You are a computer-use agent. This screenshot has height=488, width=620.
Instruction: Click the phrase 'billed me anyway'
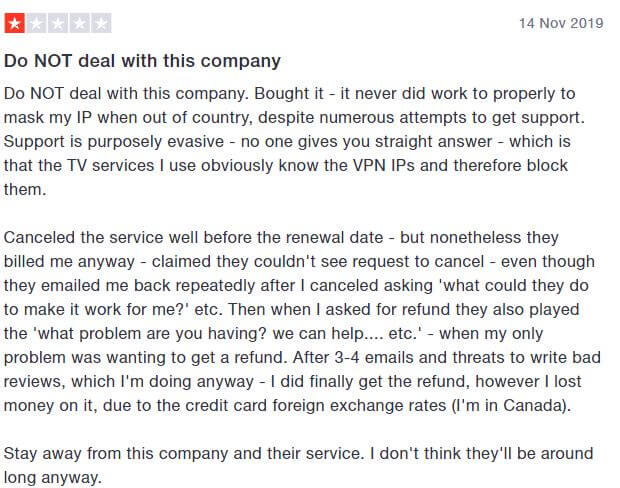click(x=69, y=262)
